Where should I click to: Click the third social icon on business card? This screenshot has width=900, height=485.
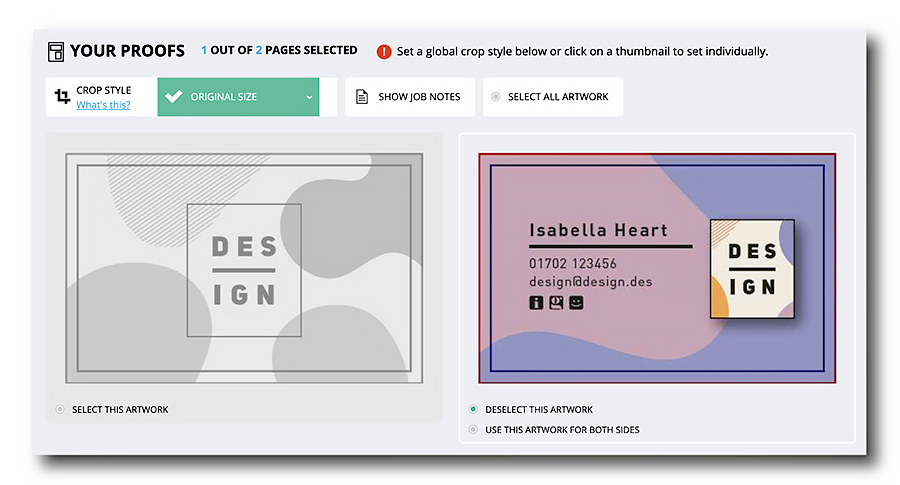[x=576, y=302]
